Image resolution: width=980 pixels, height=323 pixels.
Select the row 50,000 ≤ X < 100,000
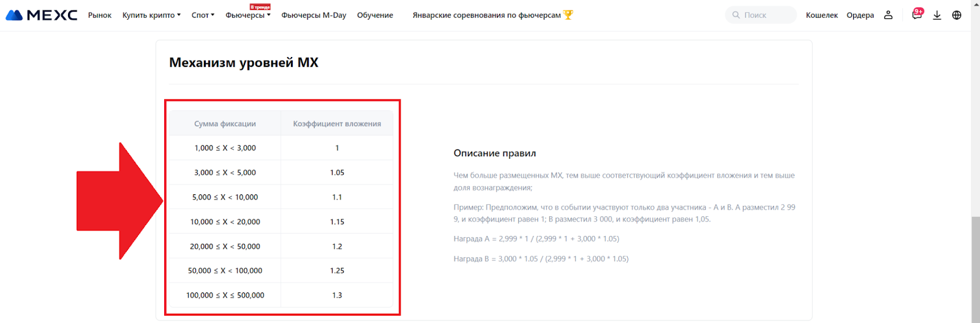click(281, 270)
